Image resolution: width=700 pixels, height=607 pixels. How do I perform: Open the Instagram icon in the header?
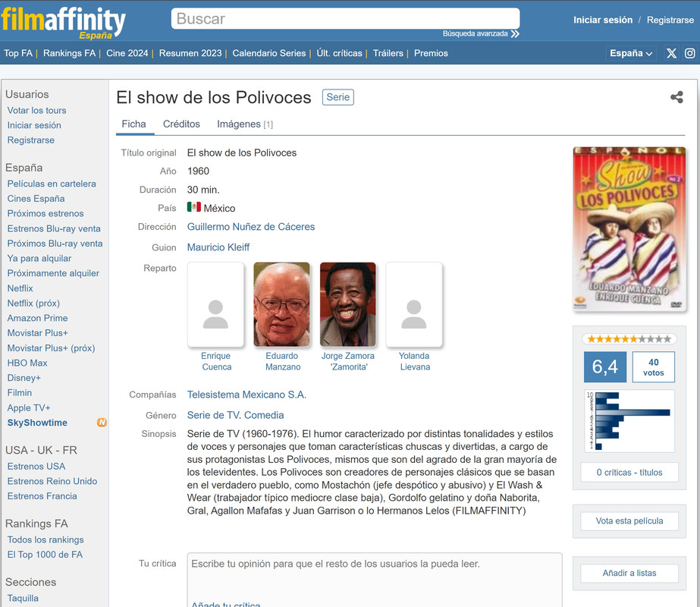(689, 53)
